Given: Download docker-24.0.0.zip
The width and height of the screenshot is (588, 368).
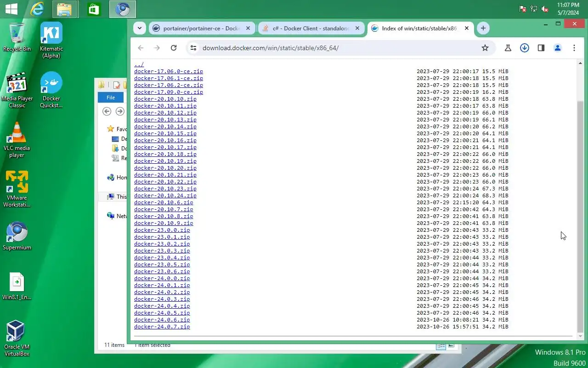Looking at the screenshot, I should [162, 278].
